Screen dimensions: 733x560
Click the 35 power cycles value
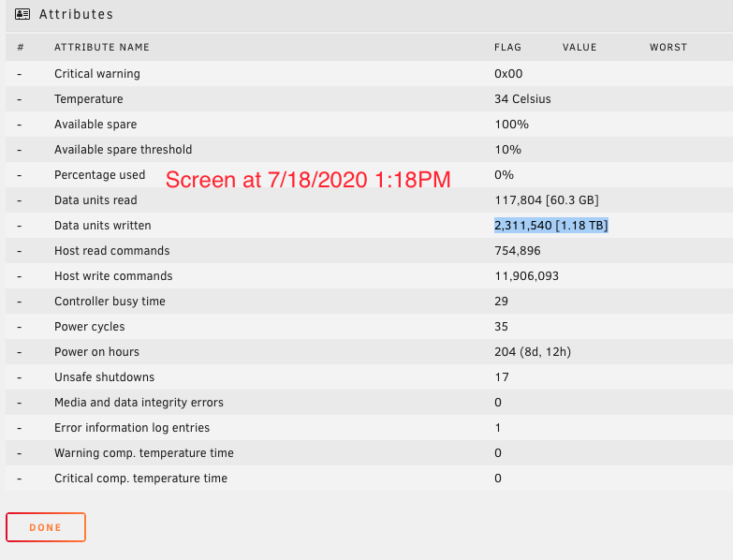tap(501, 326)
